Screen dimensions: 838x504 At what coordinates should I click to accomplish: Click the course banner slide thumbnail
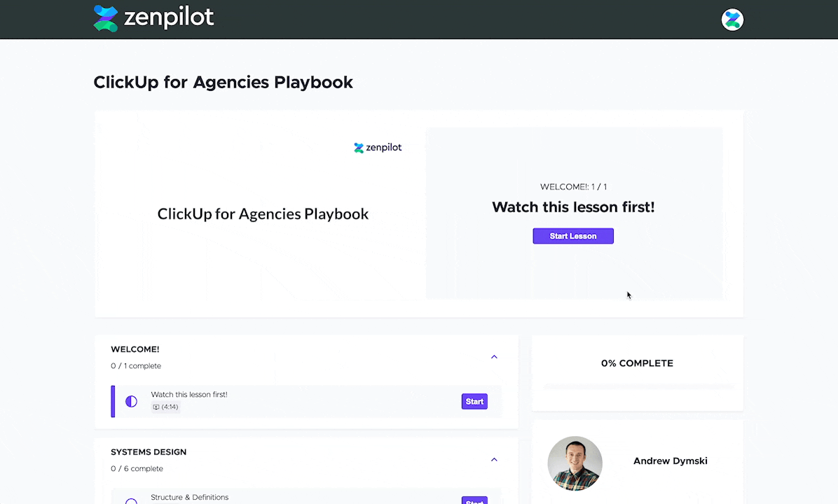(263, 213)
